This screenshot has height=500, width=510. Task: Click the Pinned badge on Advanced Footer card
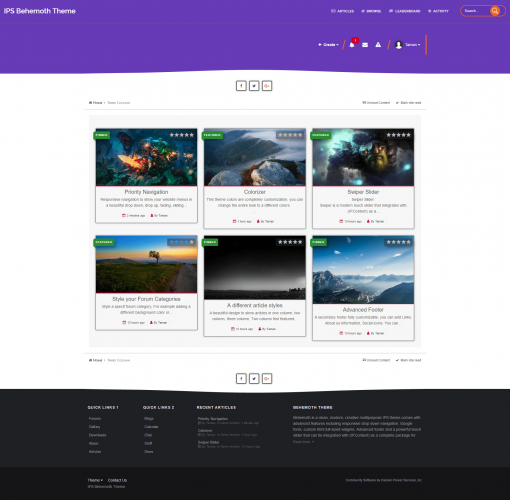[x=318, y=242]
